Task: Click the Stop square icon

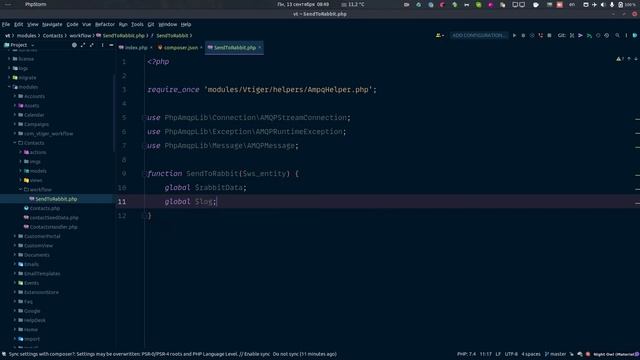Action: (549, 36)
